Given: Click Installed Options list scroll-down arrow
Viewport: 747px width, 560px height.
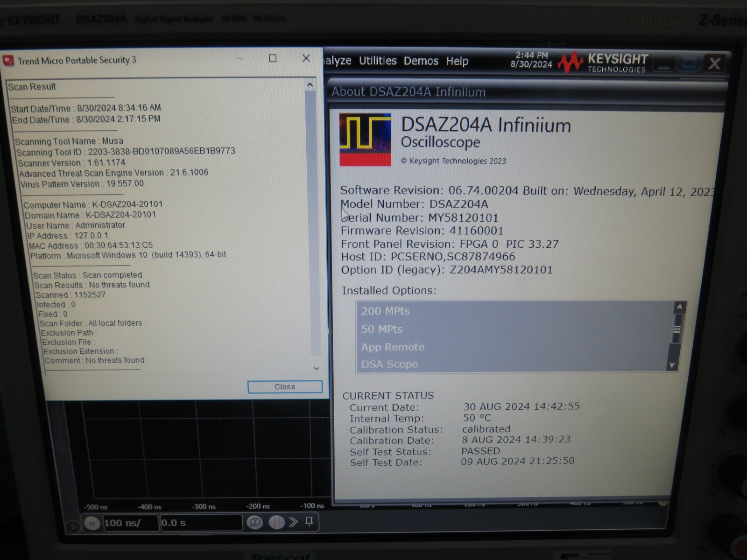Looking at the screenshot, I should 672,365.
